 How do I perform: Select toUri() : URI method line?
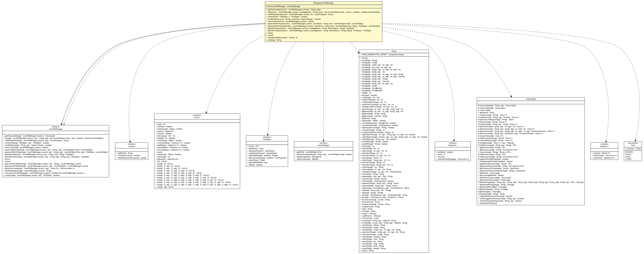click(x=253, y=146)
